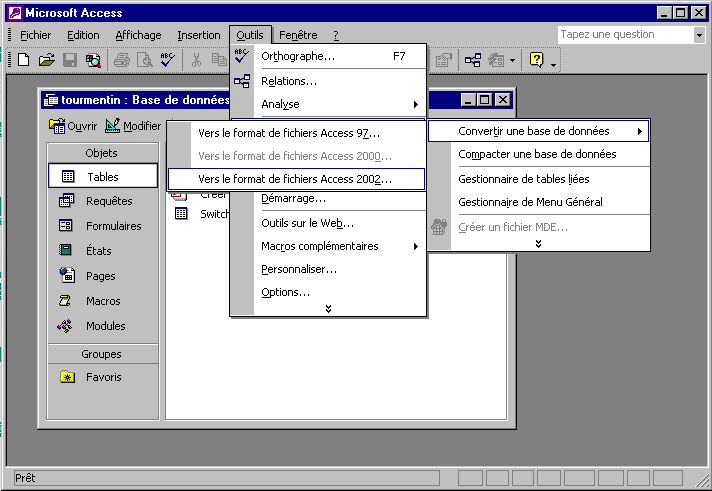Viewport: 712px width, 491px height.
Task: Click Modifier in the database window
Action: click(133, 126)
